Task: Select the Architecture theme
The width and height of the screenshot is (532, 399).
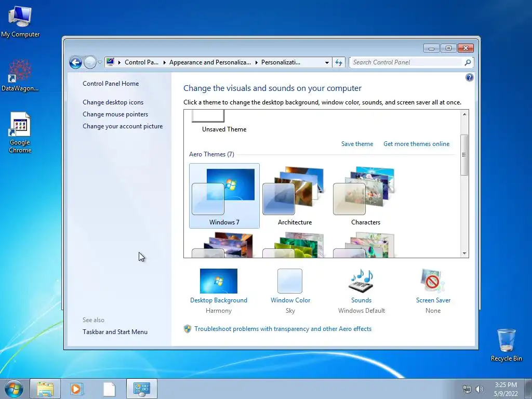Action: click(295, 196)
